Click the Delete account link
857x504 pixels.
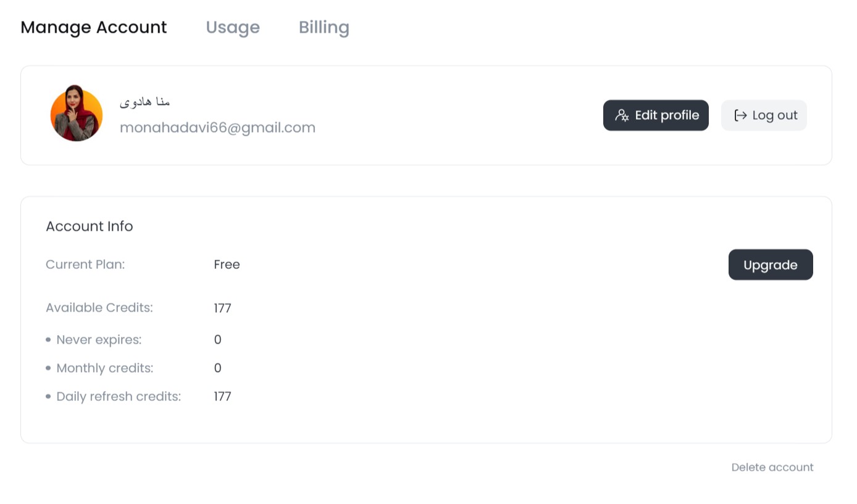(772, 467)
